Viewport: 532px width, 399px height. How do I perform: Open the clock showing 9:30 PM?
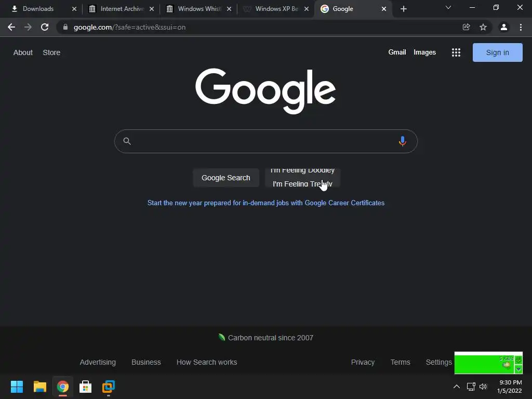coord(510,387)
